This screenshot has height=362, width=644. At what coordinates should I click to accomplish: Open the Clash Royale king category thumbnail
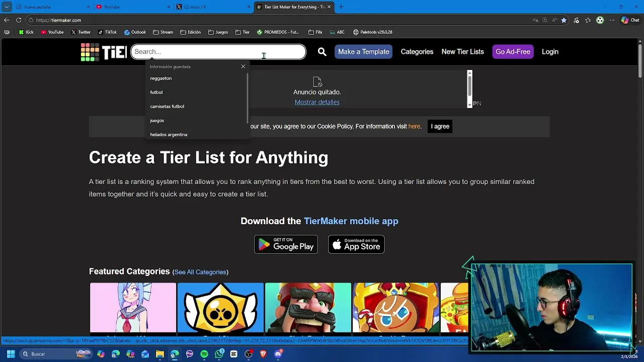pos(308,308)
